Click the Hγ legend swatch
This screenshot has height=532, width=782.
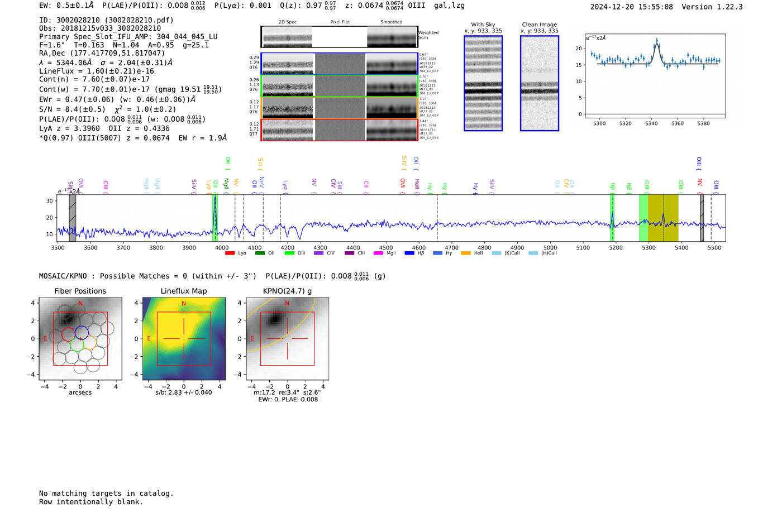tap(437, 253)
